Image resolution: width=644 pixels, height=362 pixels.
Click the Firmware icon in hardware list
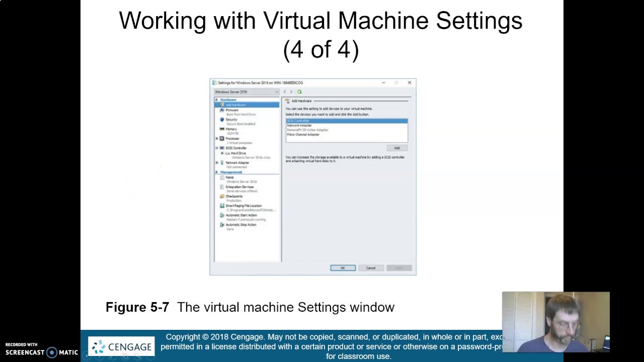(x=222, y=110)
